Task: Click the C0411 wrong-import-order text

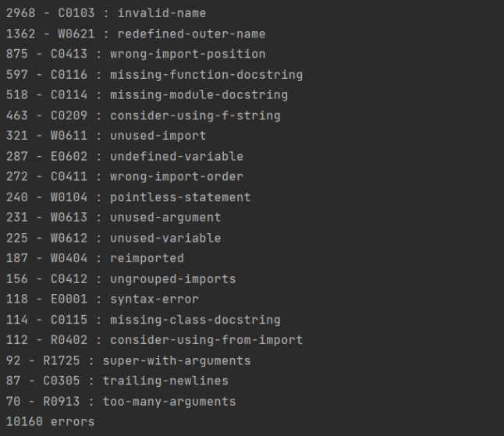Action: point(124,176)
